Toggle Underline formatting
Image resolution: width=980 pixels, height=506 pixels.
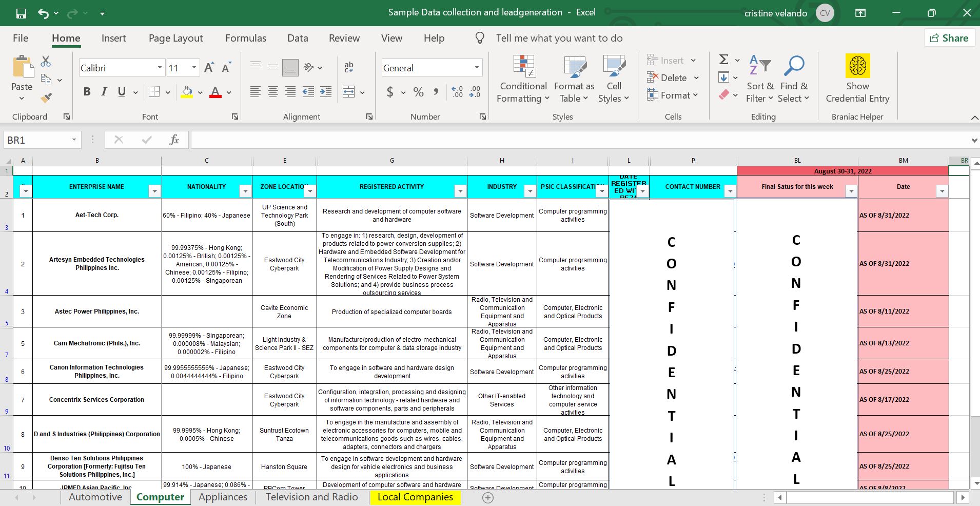click(x=122, y=92)
